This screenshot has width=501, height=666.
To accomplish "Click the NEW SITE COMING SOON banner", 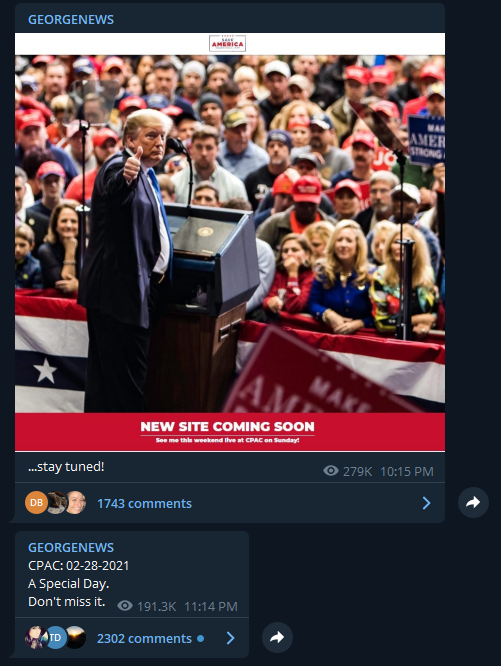I will pyautogui.click(x=230, y=432).
